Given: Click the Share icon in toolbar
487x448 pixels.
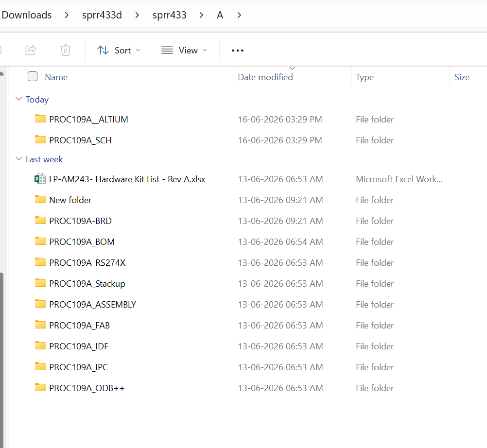Looking at the screenshot, I should click(31, 50).
